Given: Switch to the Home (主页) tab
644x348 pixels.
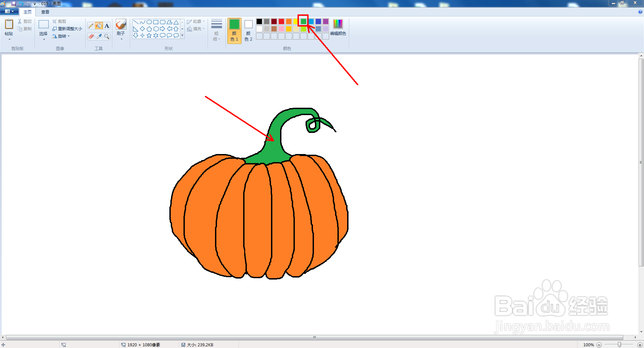Looking at the screenshot, I should 28,12.
